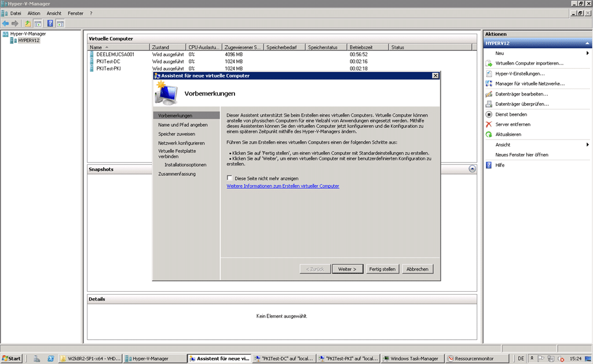Collapse the HYPERV12 actions section header
593x364 pixels.
pyautogui.click(x=587, y=43)
